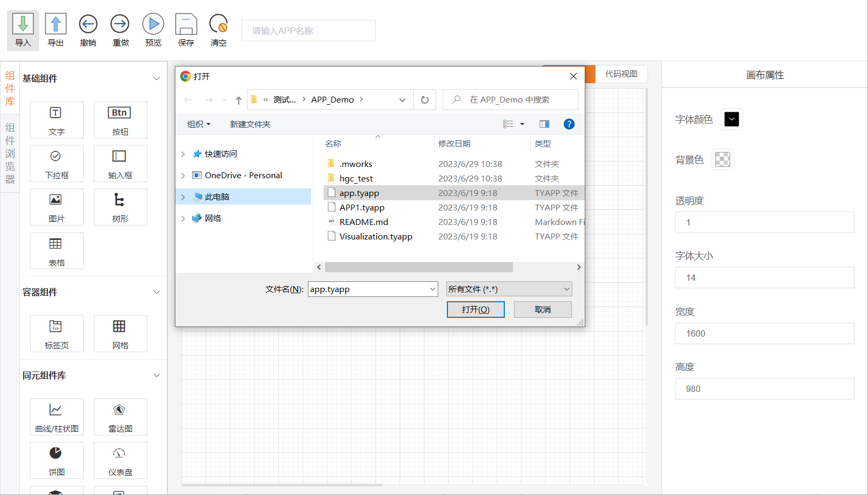The image size is (868, 495).
Task: Select the 下拉框 dropdown component
Action: 57,164
